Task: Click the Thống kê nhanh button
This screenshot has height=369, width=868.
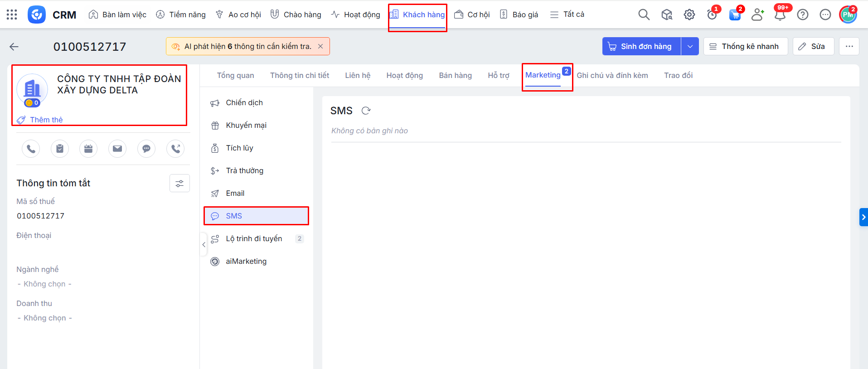Action: [x=745, y=46]
